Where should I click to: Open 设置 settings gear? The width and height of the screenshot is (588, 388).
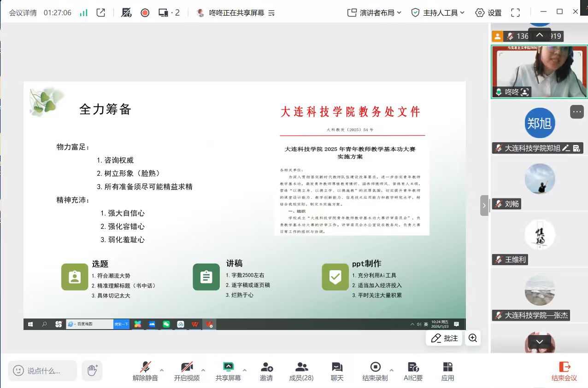[x=488, y=13]
